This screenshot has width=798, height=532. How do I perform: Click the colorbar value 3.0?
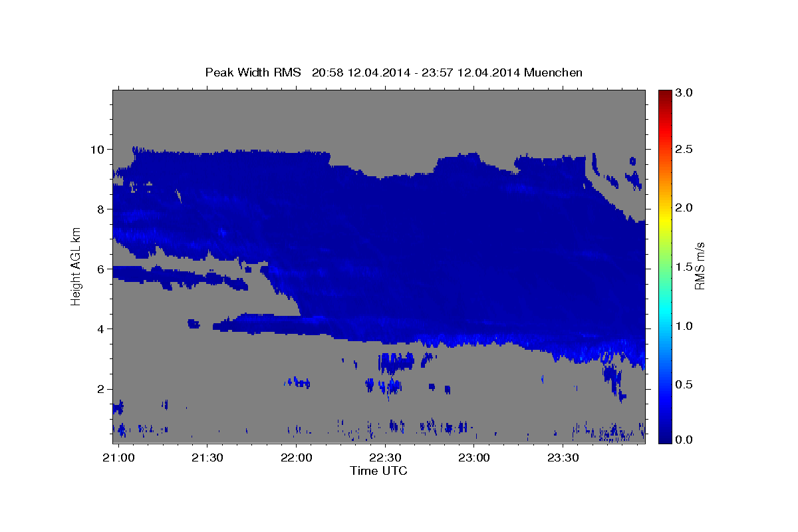[x=685, y=92]
